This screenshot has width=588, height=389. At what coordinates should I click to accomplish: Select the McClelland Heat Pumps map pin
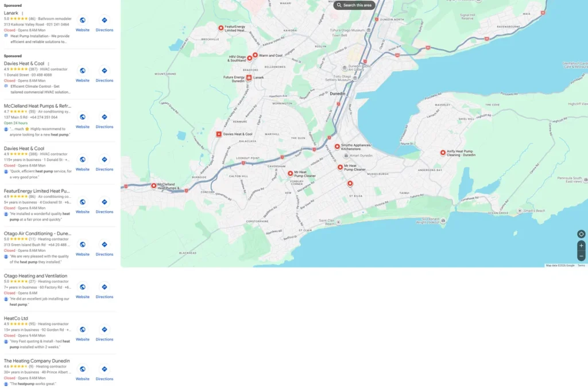pyautogui.click(x=154, y=185)
